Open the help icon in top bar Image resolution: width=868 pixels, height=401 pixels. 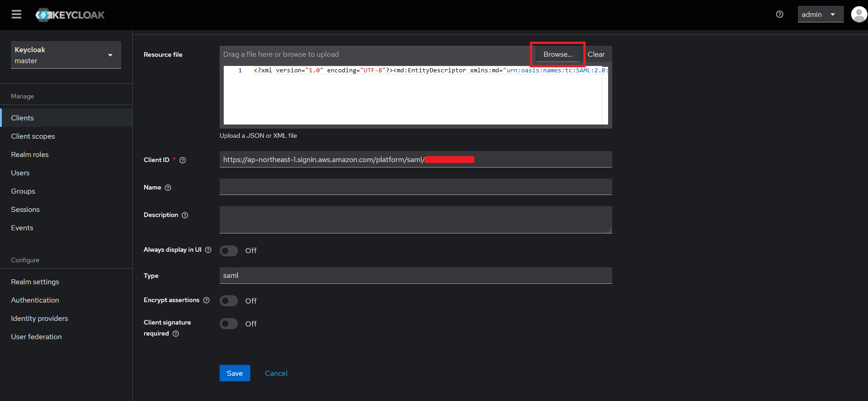click(780, 15)
